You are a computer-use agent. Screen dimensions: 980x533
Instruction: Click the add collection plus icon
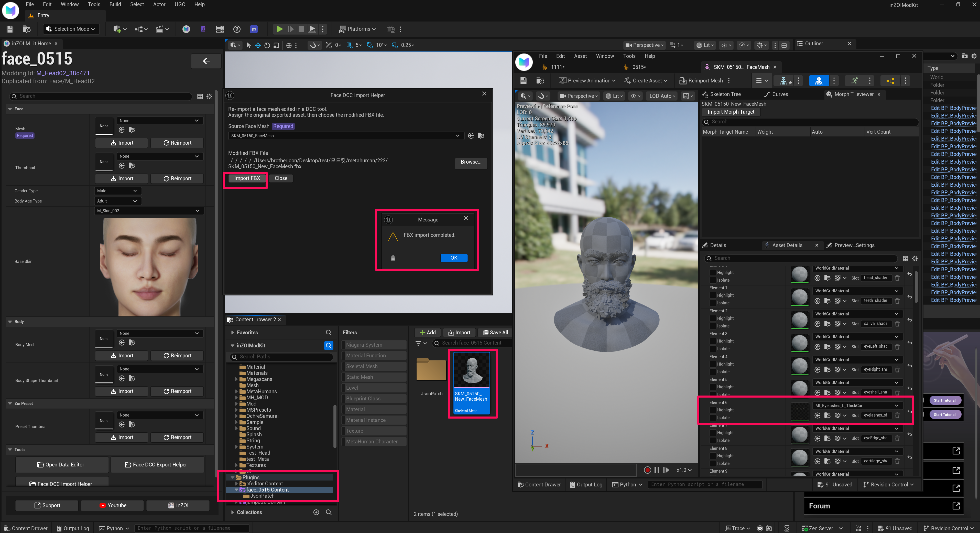click(x=316, y=512)
